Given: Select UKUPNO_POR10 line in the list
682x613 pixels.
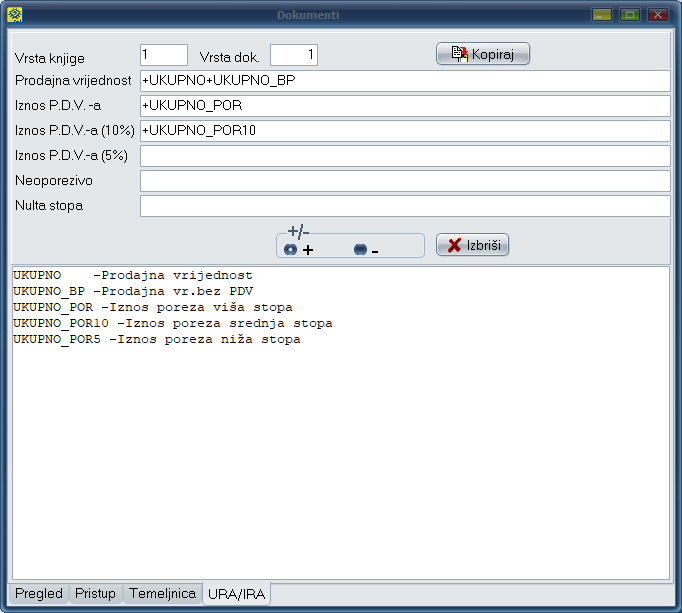Looking at the screenshot, I should tap(172, 324).
